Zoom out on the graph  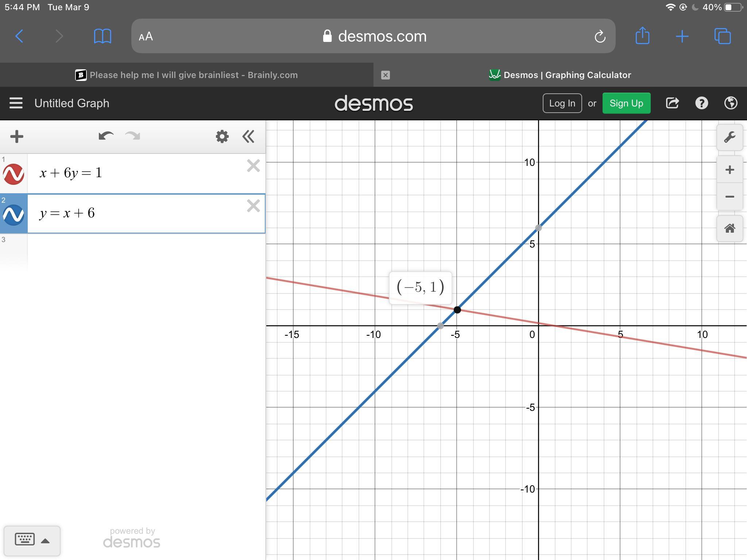(729, 197)
